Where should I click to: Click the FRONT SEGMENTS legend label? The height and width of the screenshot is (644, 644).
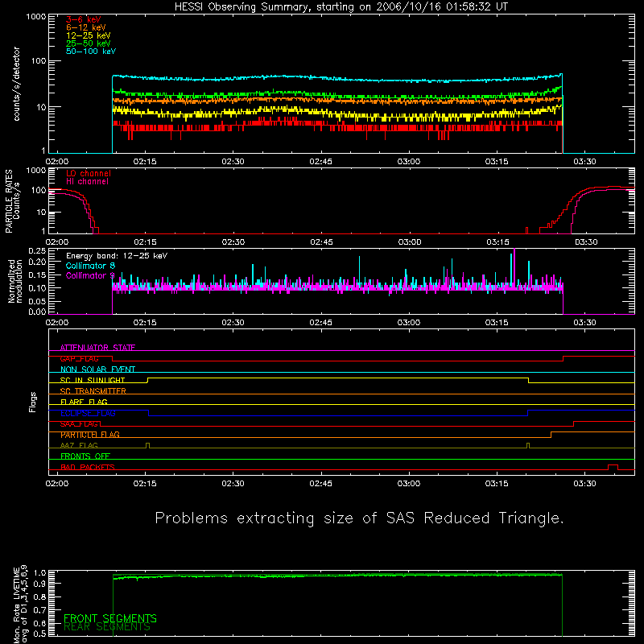(x=110, y=618)
